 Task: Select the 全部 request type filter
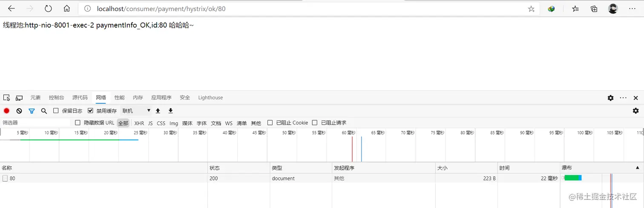(123, 123)
